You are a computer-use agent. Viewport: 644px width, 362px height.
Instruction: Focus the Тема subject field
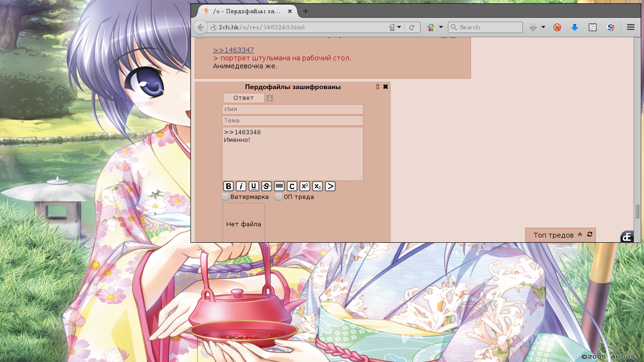[293, 121]
